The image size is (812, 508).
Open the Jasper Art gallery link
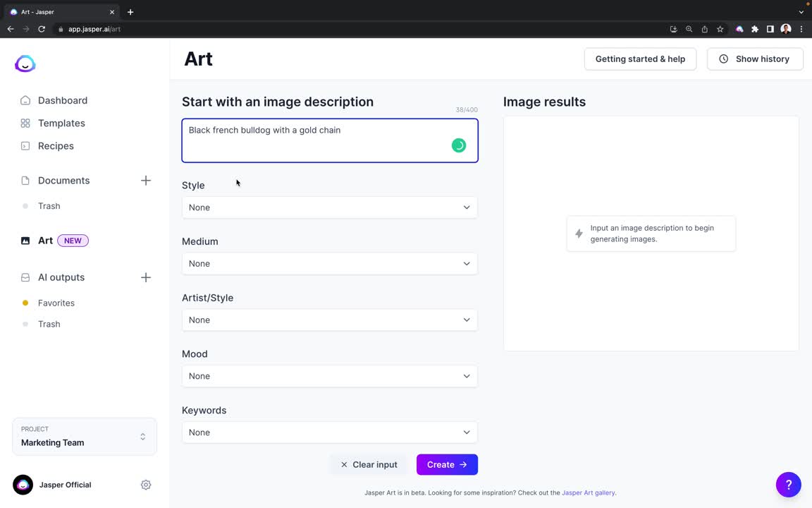click(589, 492)
